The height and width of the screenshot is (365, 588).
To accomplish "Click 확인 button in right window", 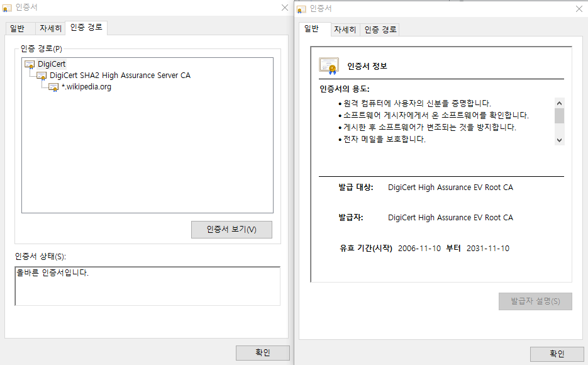I will click(557, 354).
